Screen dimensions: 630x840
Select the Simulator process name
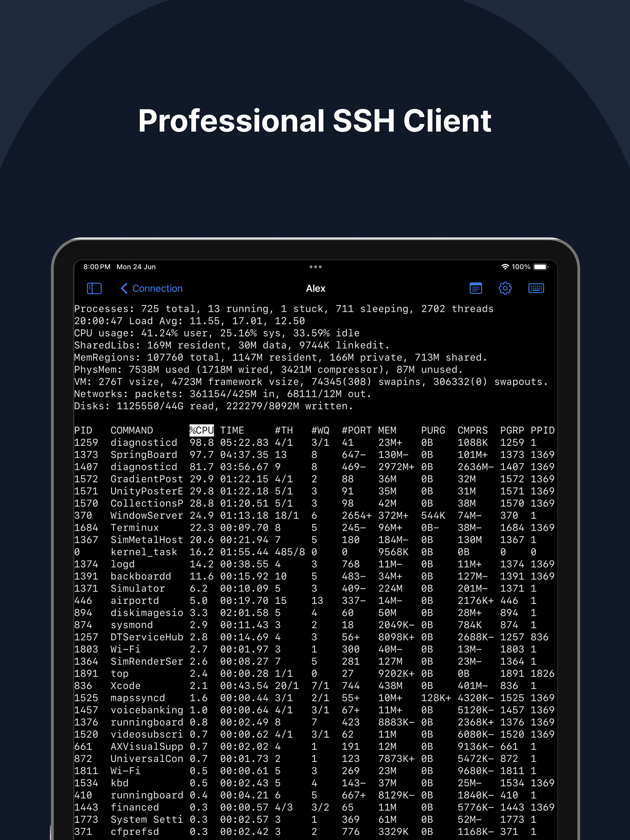pos(138,588)
